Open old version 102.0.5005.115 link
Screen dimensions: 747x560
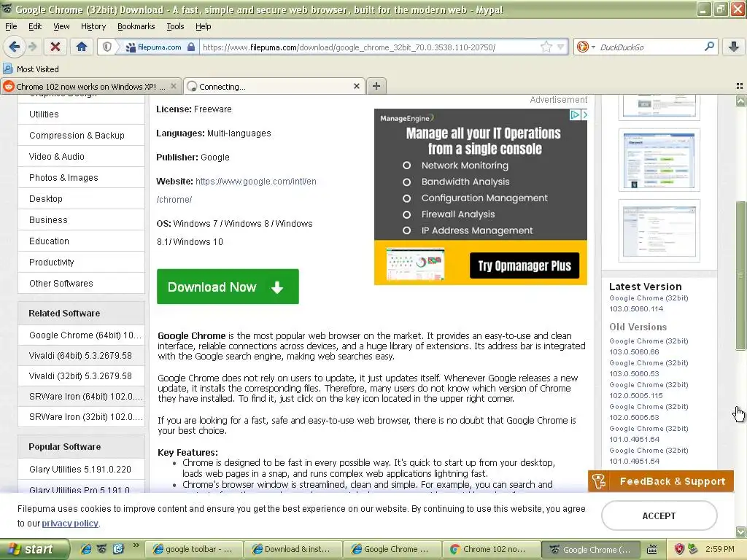click(649, 390)
